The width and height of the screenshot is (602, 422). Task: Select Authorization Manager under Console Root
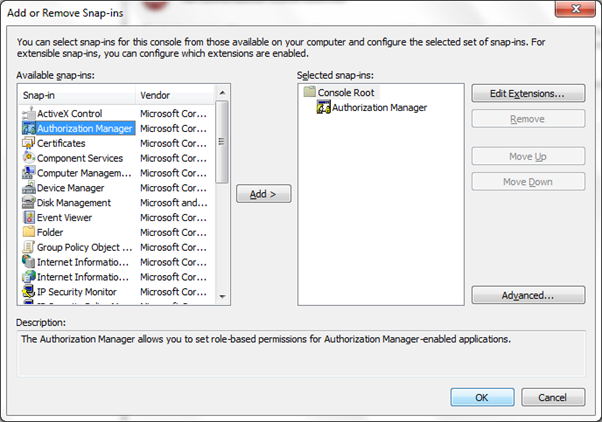(379, 108)
